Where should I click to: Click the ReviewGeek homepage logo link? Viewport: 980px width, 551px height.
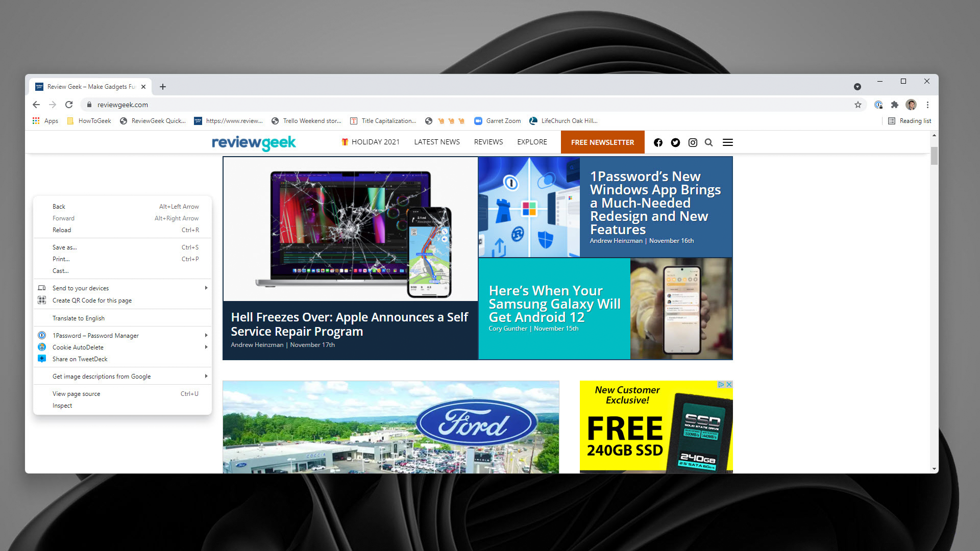(253, 142)
